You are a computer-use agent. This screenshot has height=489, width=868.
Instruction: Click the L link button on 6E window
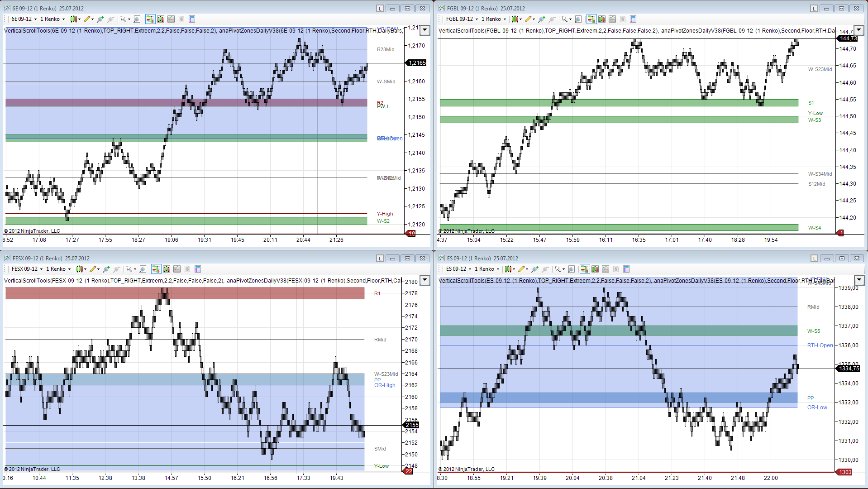380,9
